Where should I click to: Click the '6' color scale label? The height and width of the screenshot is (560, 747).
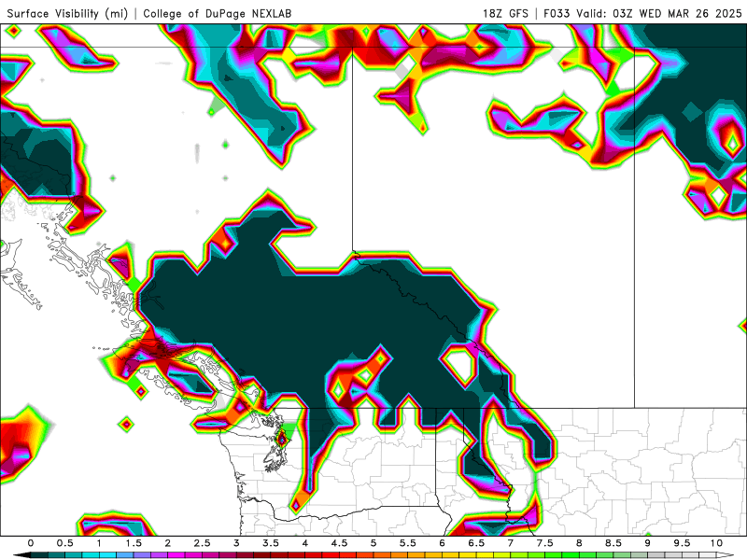(x=442, y=543)
